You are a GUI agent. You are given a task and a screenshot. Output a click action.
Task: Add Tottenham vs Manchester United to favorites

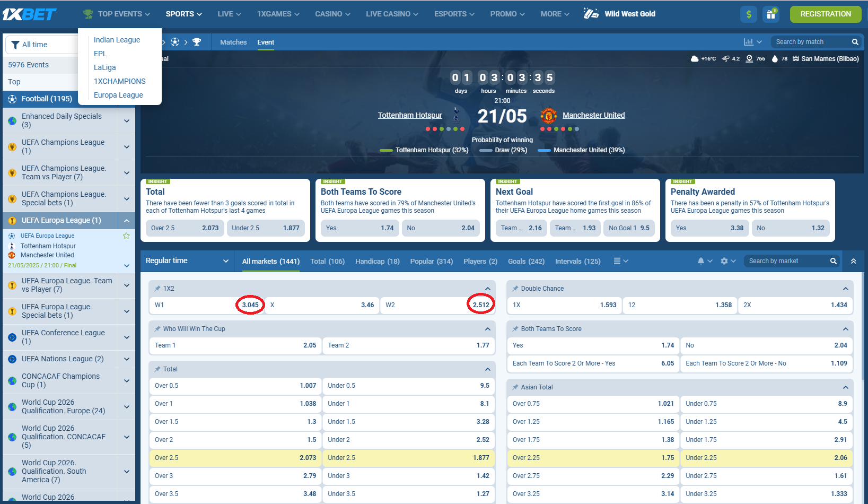[x=126, y=236]
